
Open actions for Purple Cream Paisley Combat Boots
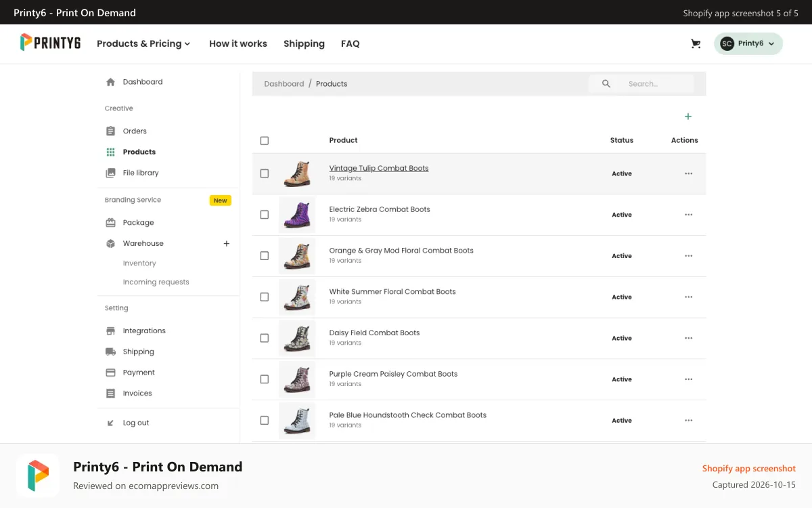pyautogui.click(x=688, y=379)
